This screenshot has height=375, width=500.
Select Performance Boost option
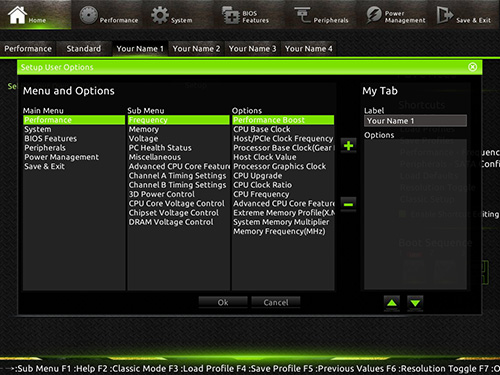283,120
